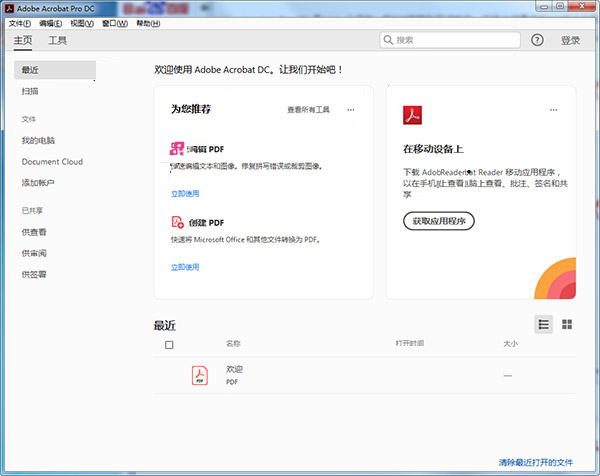Image resolution: width=600 pixels, height=476 pixels.
Task: Click the magnifier search icon
Action: [x=388, y=40]
